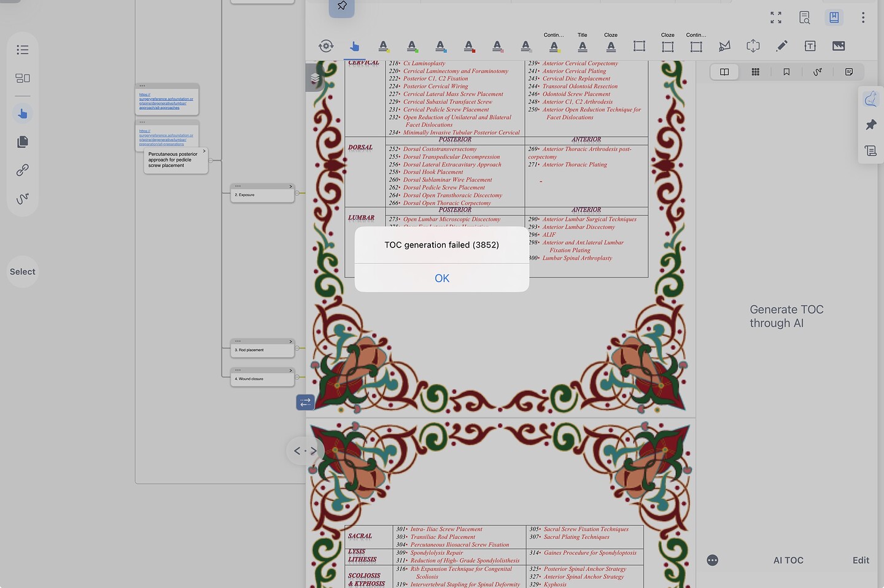Pick the yellow text highlighter
This screenshot has width=884, height=588.
coord(383,46)
